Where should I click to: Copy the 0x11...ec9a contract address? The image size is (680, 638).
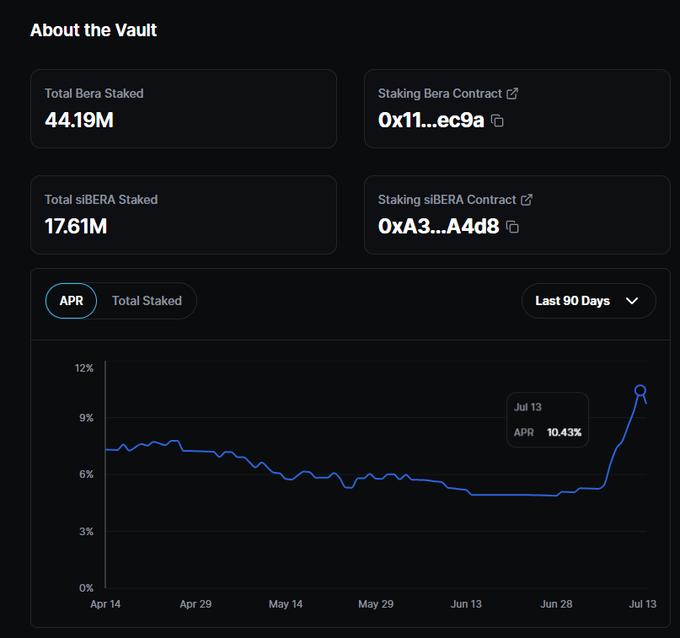(x=497, y=121)
